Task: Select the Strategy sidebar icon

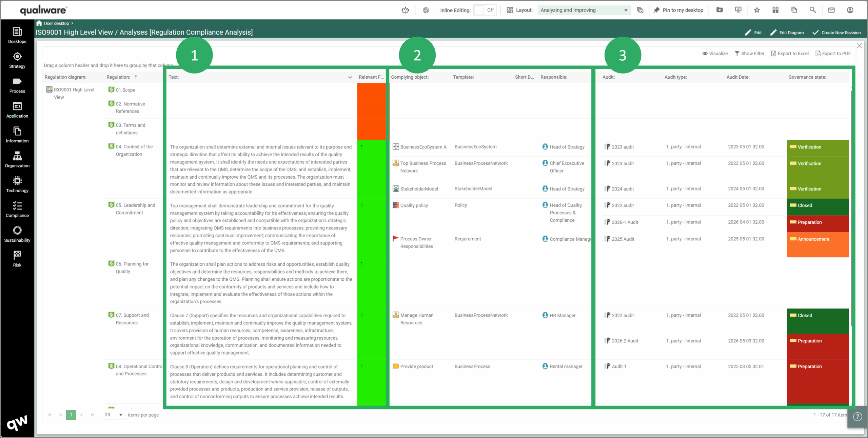Action: pyautogui.click(x=17, y=59)
